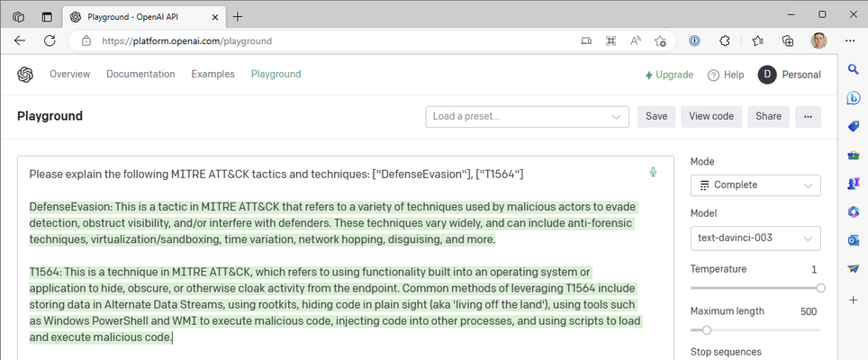Add a sidebar app with plus icon
Viewport: 868px width, 360px height.
coord(853,300)
